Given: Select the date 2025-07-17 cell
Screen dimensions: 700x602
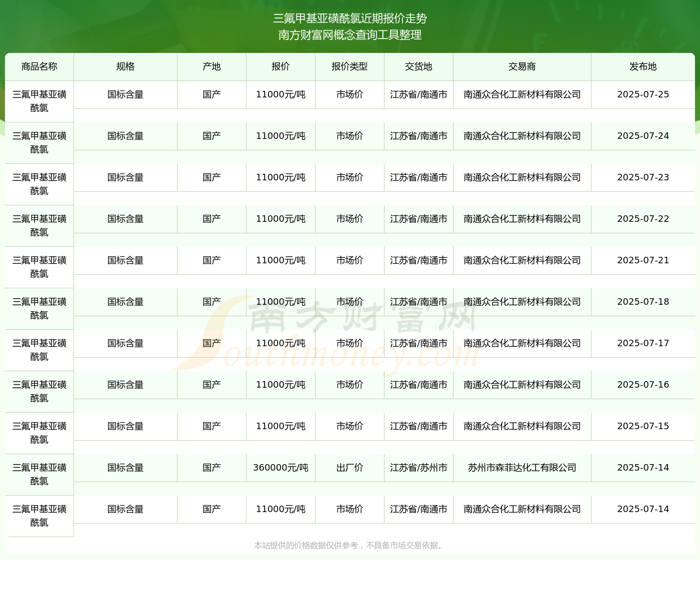Looking at the screenshot, I should tap(643, 343).
